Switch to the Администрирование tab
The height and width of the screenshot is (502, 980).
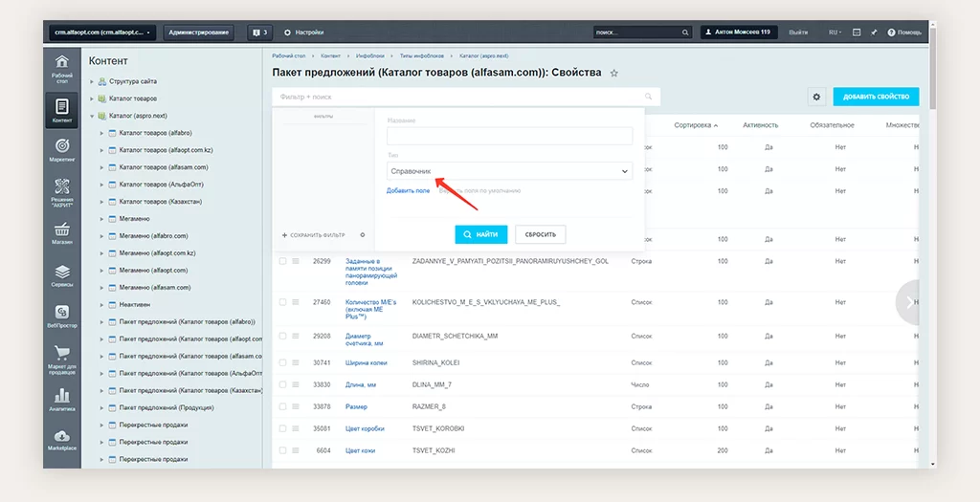point(199,33)
